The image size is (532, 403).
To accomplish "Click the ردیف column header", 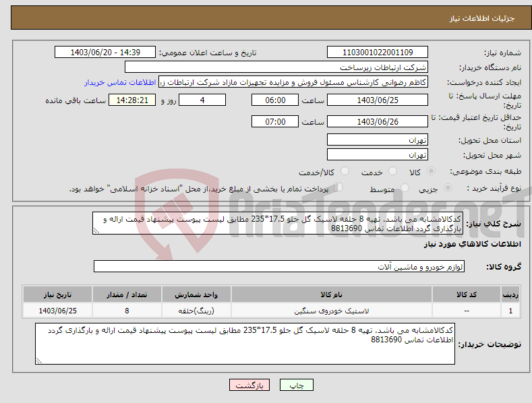I will click(x=510, y=294).
